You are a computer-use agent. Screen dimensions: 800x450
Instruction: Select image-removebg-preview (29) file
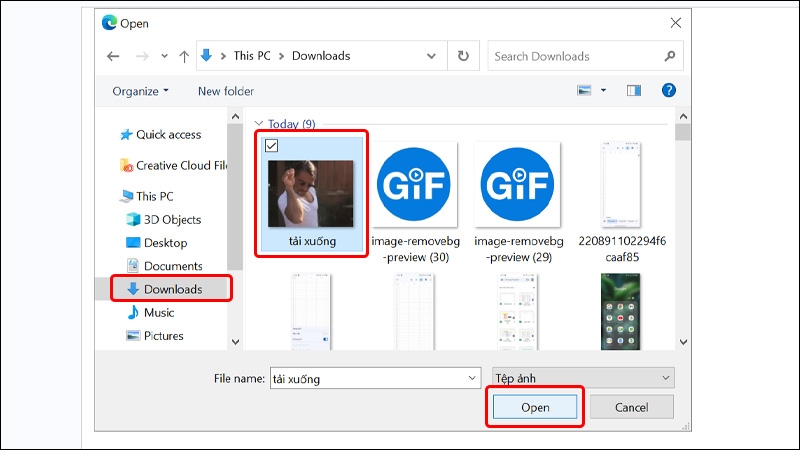tap(518, 202)
